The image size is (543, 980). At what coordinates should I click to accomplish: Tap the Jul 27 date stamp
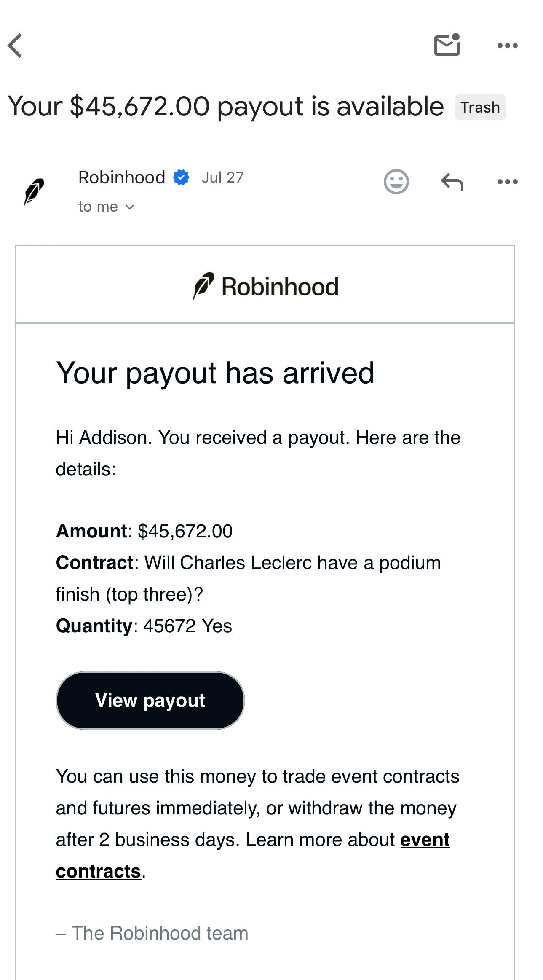tap(222, 177)
